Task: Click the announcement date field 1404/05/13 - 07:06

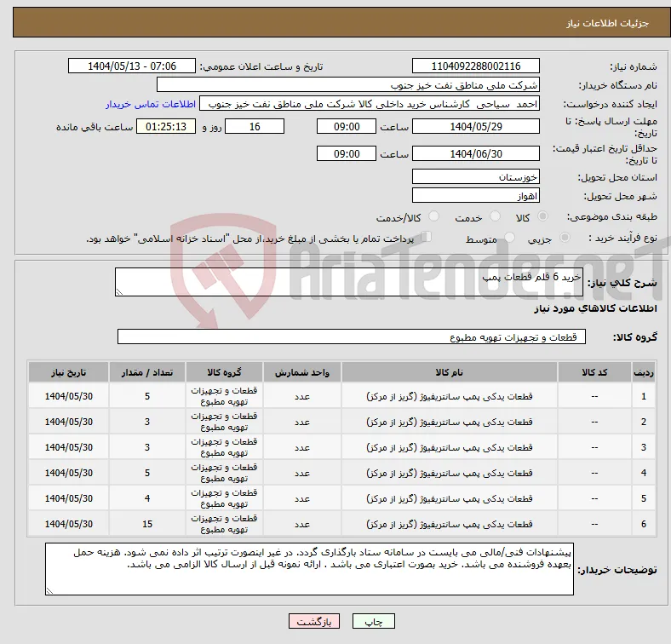Action: tap(132, 66)
